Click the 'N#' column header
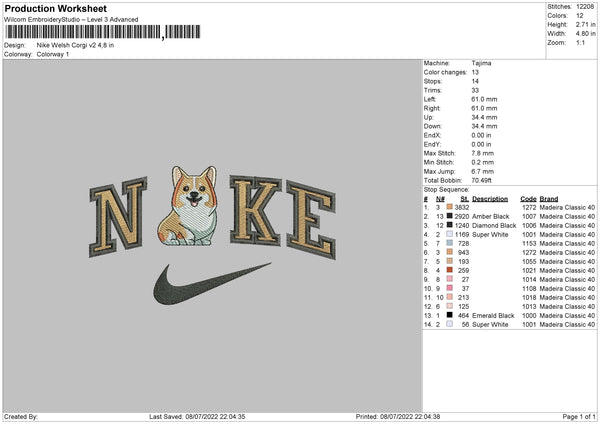The height and width of the screenshot is (424, 600). pyautogui.click(x=440, y=199)
